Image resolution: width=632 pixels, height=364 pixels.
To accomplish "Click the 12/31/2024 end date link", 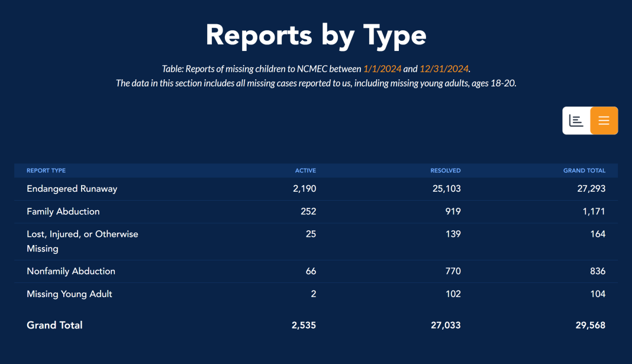I will click(x=444, y=69).
